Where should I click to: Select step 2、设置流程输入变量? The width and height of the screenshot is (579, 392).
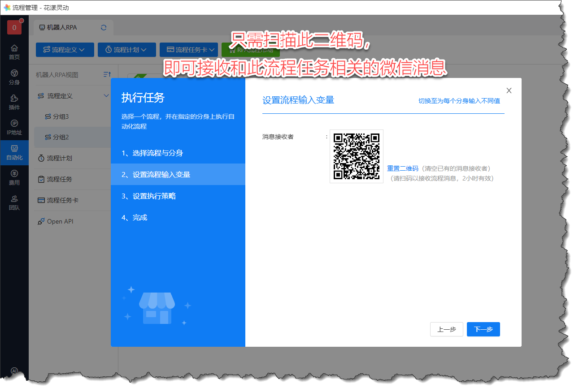(178, 174)
